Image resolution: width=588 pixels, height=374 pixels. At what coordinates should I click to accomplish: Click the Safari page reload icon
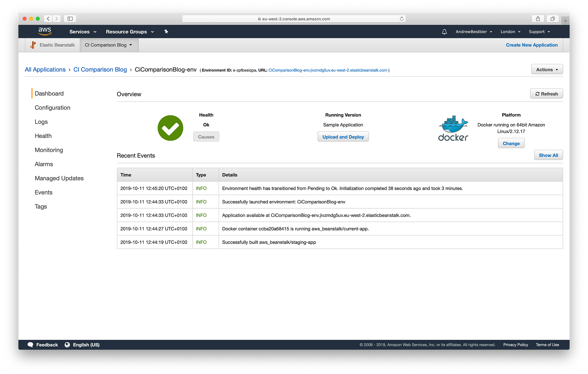point(402,19)
